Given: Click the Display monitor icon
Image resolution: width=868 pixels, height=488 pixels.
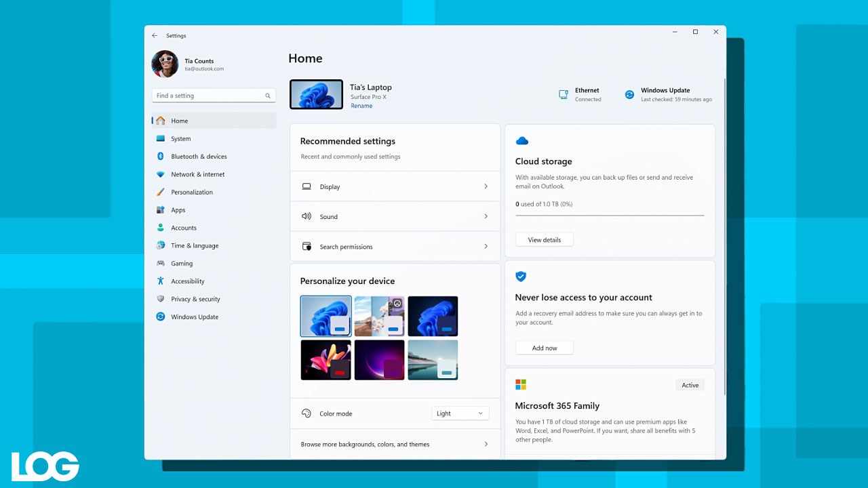Looking at the screenshot, I should pos(307,186).
